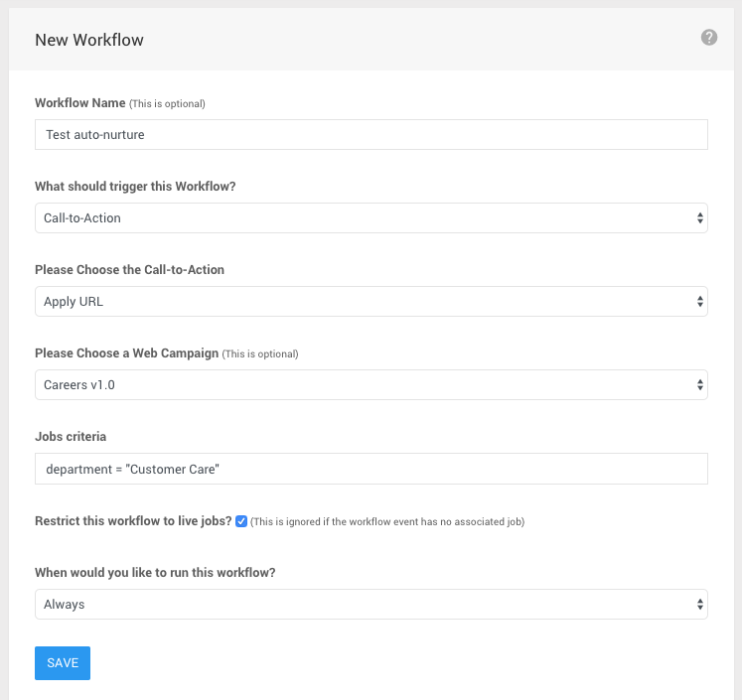This screenshot has height=700, width=742.
Task: Click the 'What should trigger this Workflow?' label
Action: coord(135,187)
